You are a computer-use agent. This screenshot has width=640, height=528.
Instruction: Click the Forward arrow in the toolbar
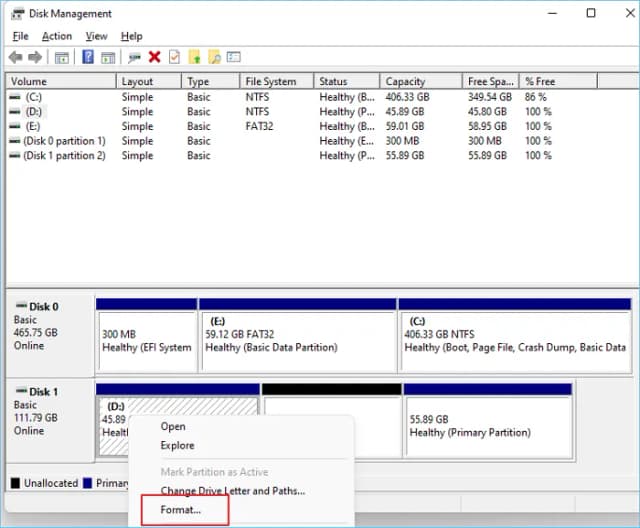[x=36, y=58]
